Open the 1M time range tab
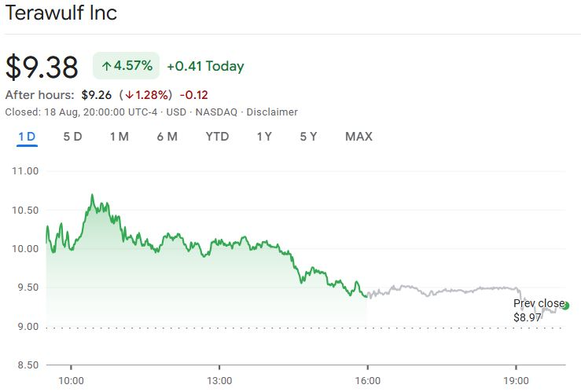Image resolution: width=581 pixels, height=392 pixels. point(119,137)
